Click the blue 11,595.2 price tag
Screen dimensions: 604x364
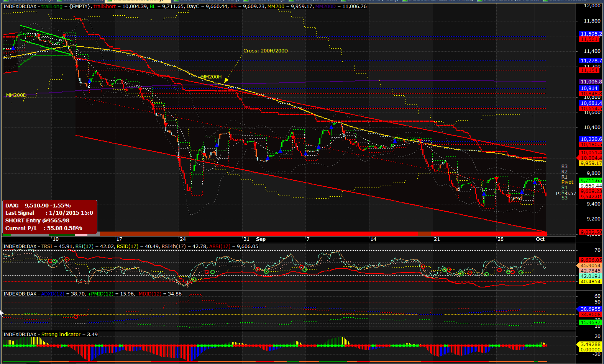[591, 34]
